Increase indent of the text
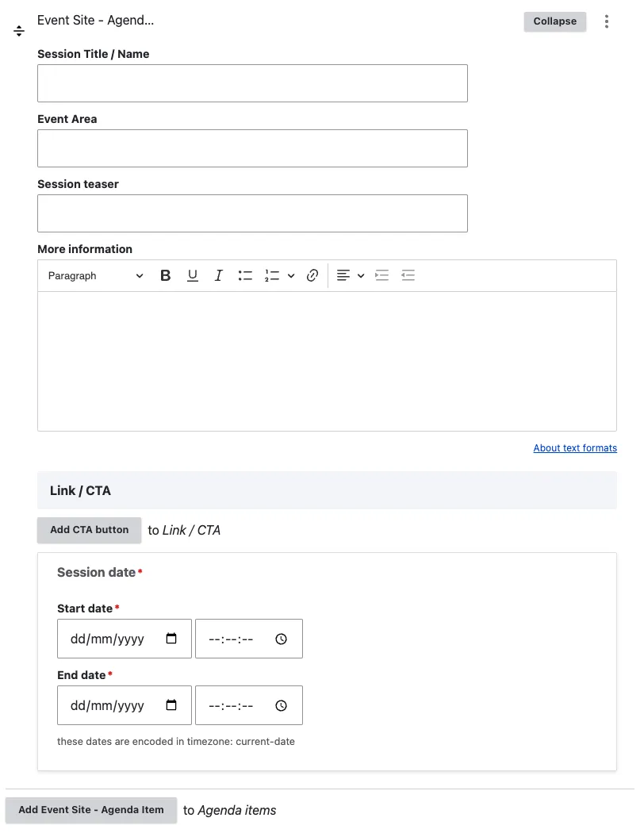 pyautogui.click(x=381, y=276)
